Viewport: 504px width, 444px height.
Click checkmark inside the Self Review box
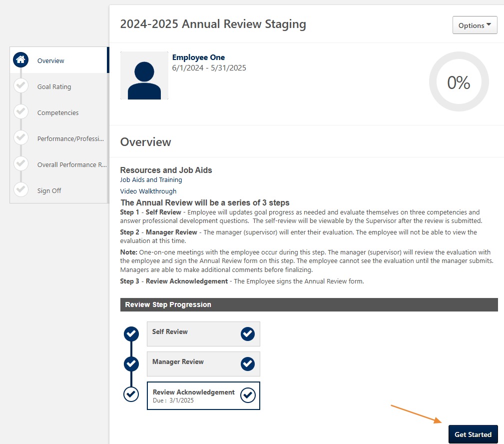click(x=247, y=334)
